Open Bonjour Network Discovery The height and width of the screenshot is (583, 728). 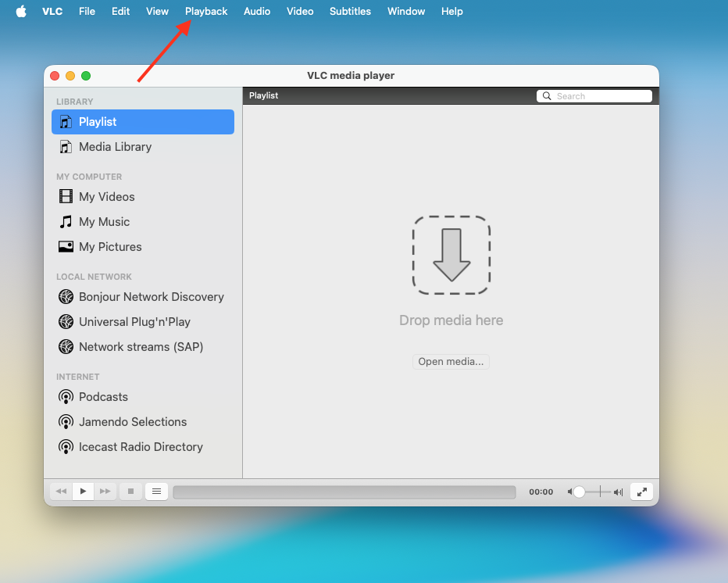pos(151,296)
